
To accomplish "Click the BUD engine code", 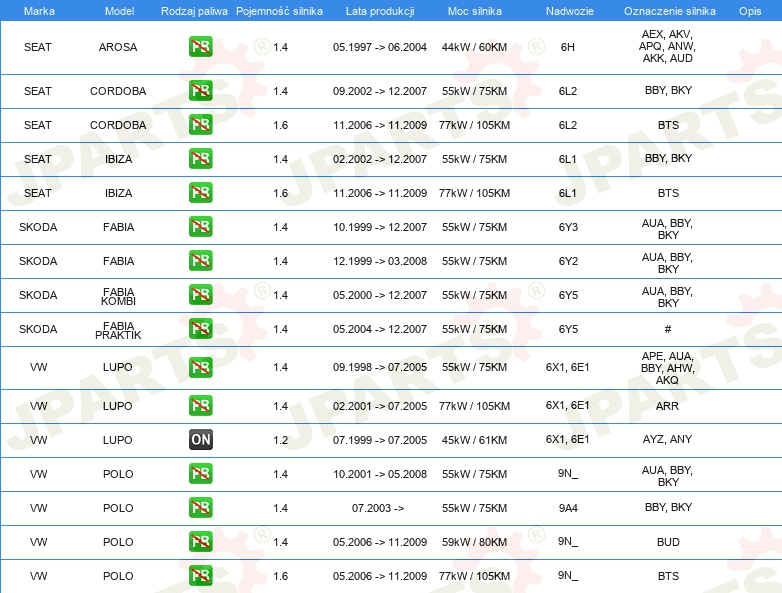I will (x=668, y=542).
